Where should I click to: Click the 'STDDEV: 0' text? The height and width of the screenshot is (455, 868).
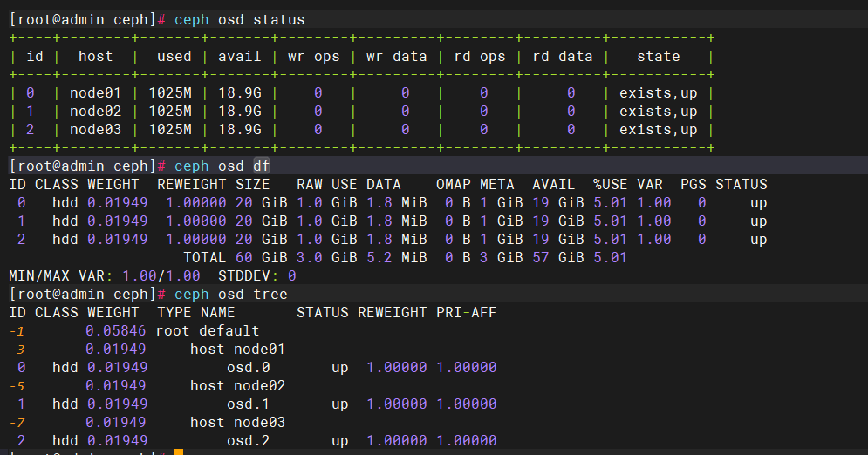click(x=256, y=275)
